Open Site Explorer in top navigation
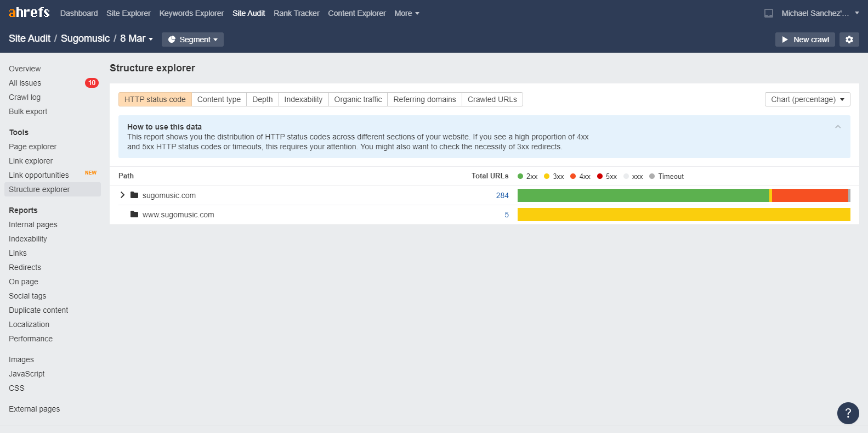868x433 pixels. pyautogui.click(x=128, y=13)
